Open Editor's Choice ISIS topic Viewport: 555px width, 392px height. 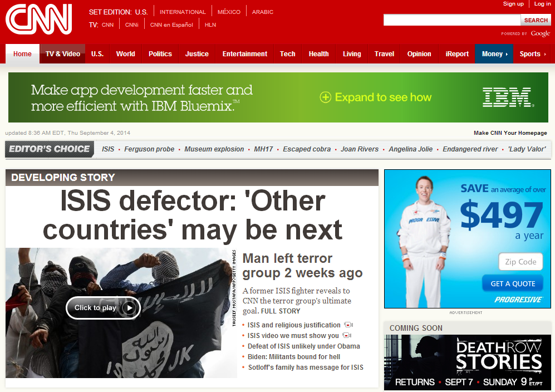tap(108, 149)
